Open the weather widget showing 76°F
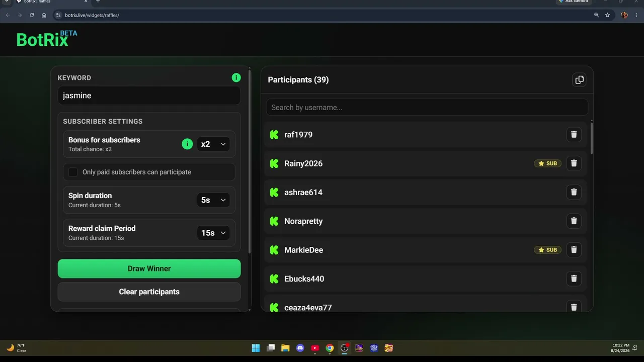 [16, 347]
